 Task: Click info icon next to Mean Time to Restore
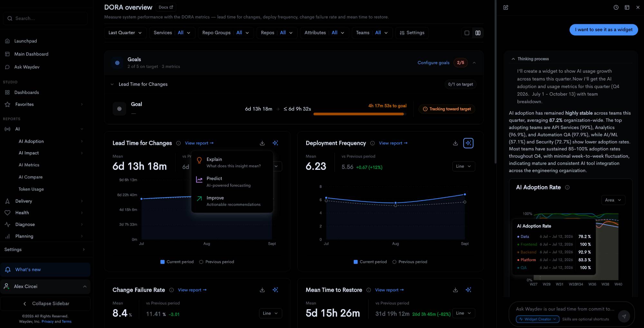368,290
